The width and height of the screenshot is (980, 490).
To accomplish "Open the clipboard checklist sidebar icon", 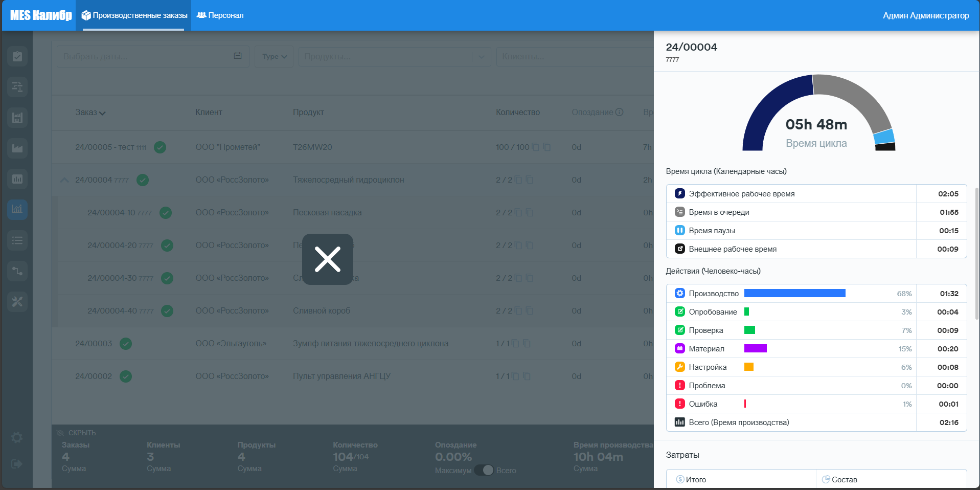I will [x=17, y=56].
